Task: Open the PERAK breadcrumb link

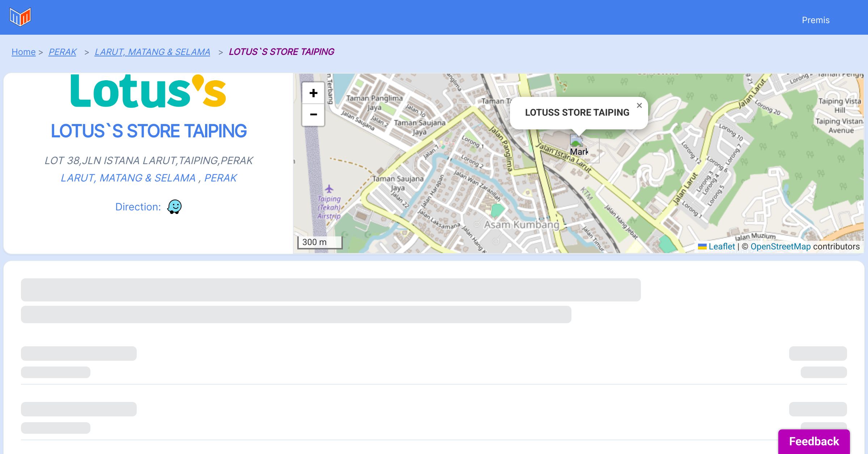Action: tap(63, 52)
